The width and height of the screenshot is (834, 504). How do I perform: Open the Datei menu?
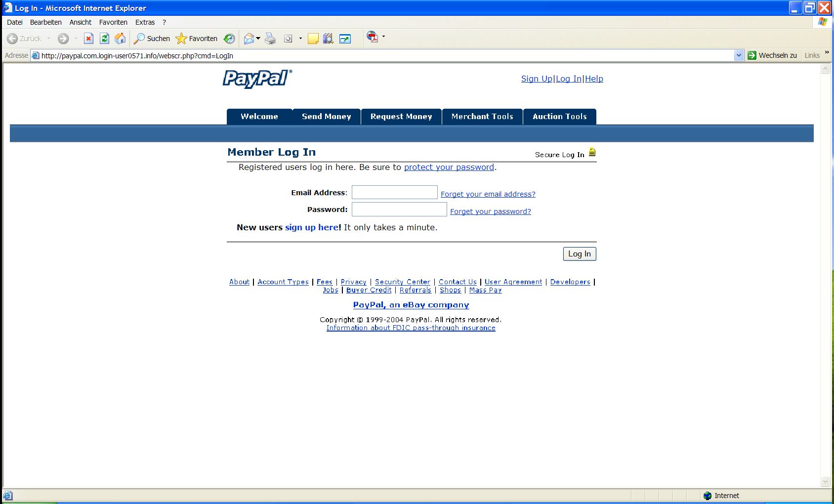(15, 22)
